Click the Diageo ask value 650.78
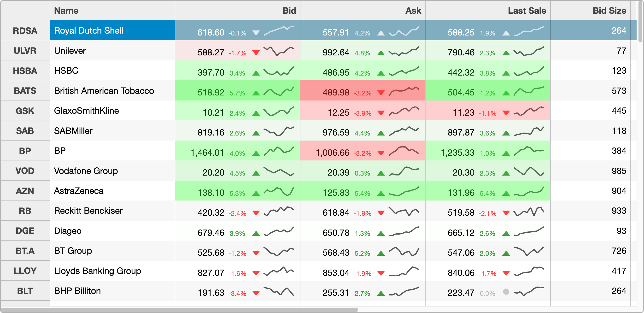 tap(336, 233)
